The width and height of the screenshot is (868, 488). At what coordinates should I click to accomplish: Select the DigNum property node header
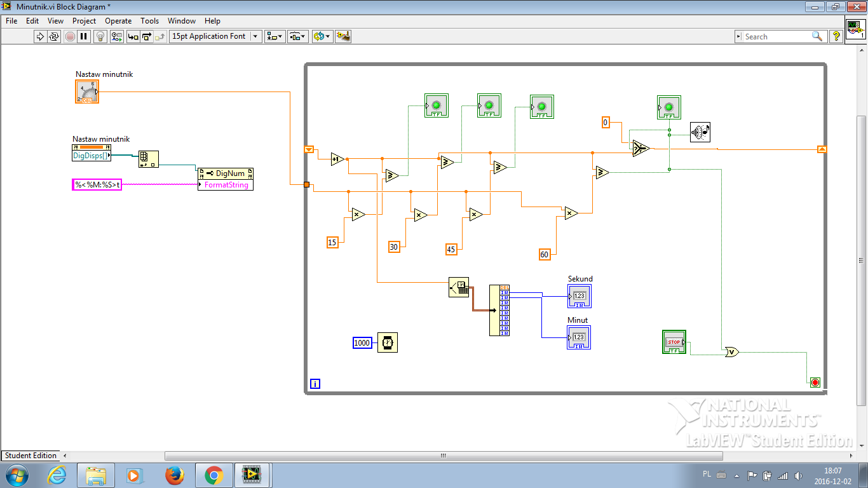click(x=226, y=173)
